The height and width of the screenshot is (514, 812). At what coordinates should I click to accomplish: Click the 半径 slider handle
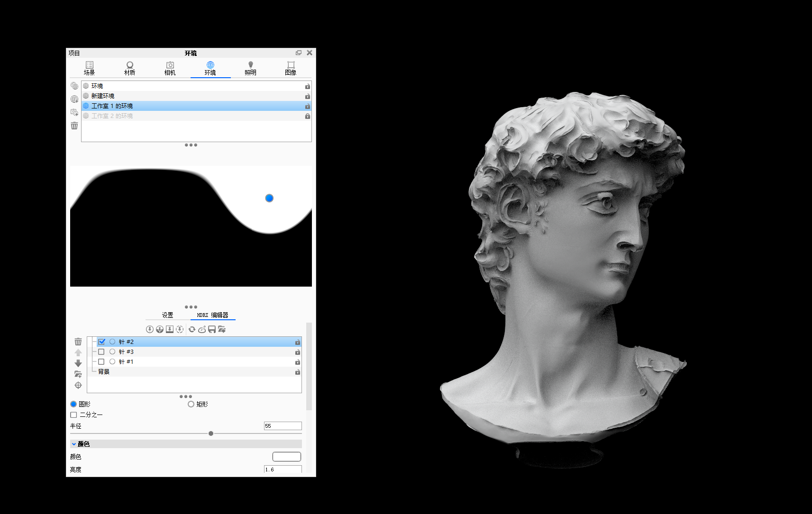click(210, 433)
